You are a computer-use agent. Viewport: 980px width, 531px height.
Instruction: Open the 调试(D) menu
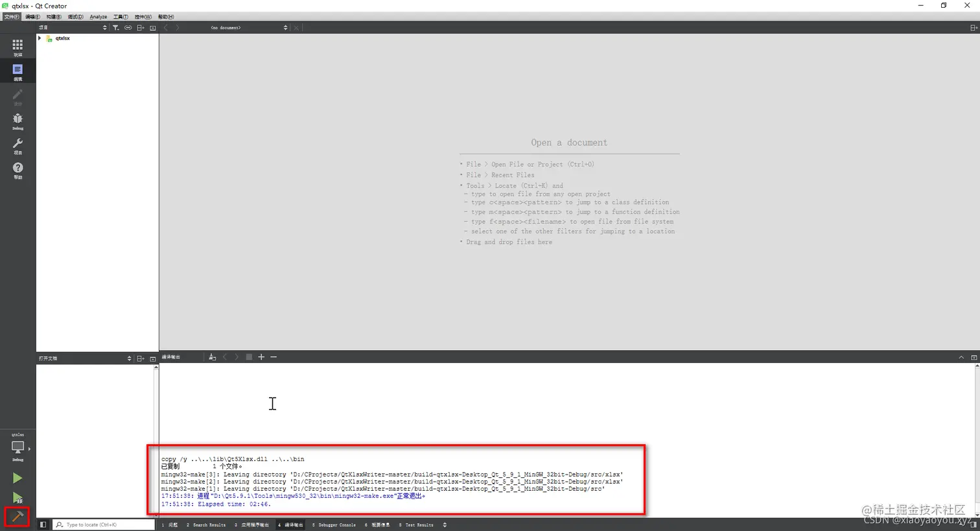pos(76,17)
